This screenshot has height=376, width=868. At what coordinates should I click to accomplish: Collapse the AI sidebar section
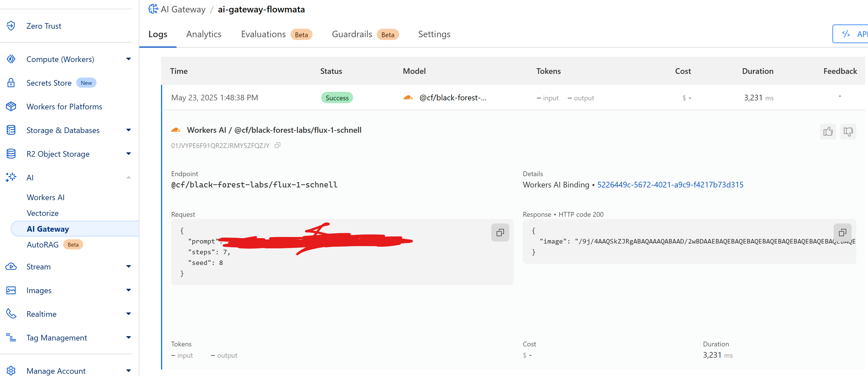pos(128,177)
